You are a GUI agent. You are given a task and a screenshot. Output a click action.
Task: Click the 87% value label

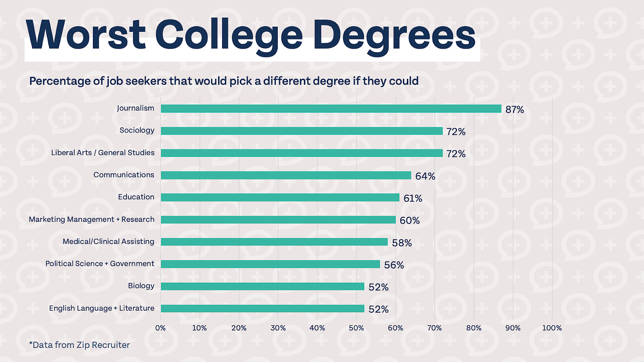click(x=514, y=110)
